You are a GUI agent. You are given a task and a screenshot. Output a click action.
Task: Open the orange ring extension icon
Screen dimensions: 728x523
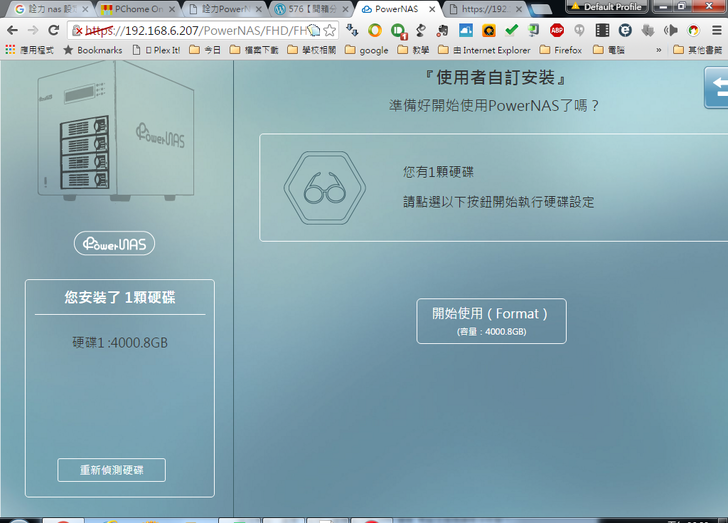pos(375,31)
